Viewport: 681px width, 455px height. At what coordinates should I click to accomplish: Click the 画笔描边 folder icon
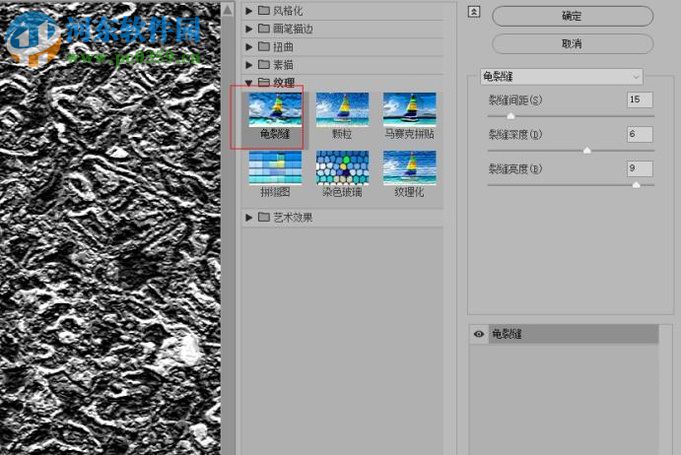click(x=264, y=28)
